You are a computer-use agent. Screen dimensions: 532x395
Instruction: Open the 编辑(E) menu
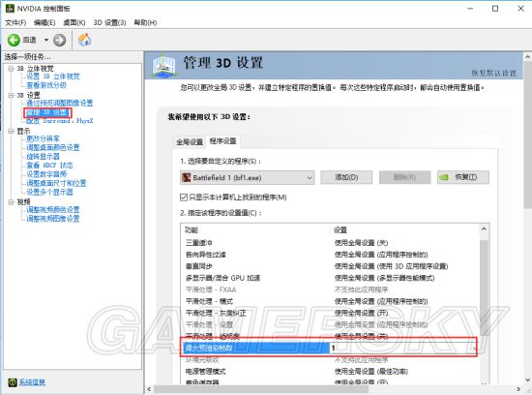pyautogui.click(x=44, y=23)
